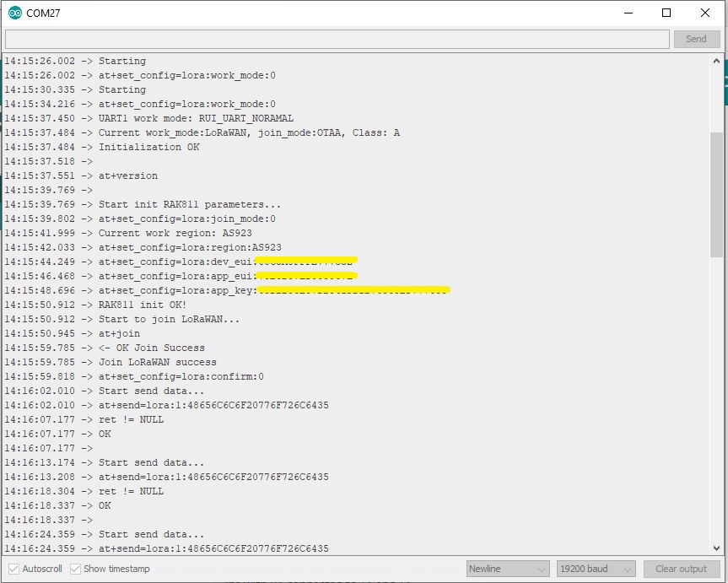Disable the Show timestamp checkbox
This screenshot has width=728, height=583.
[x=76, y=569]
